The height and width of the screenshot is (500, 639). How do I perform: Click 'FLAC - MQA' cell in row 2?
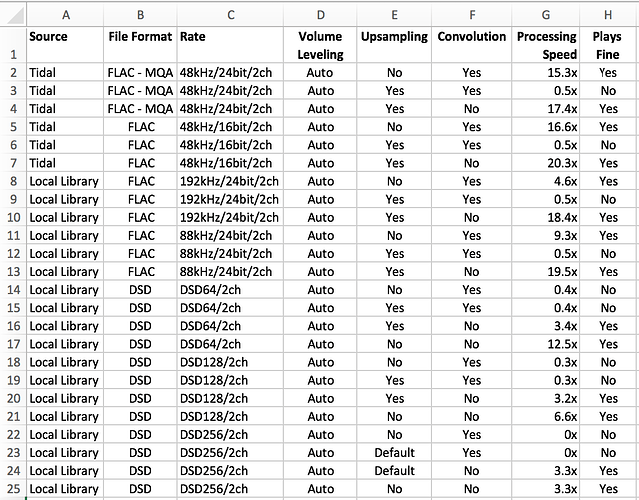coord(140,73)
